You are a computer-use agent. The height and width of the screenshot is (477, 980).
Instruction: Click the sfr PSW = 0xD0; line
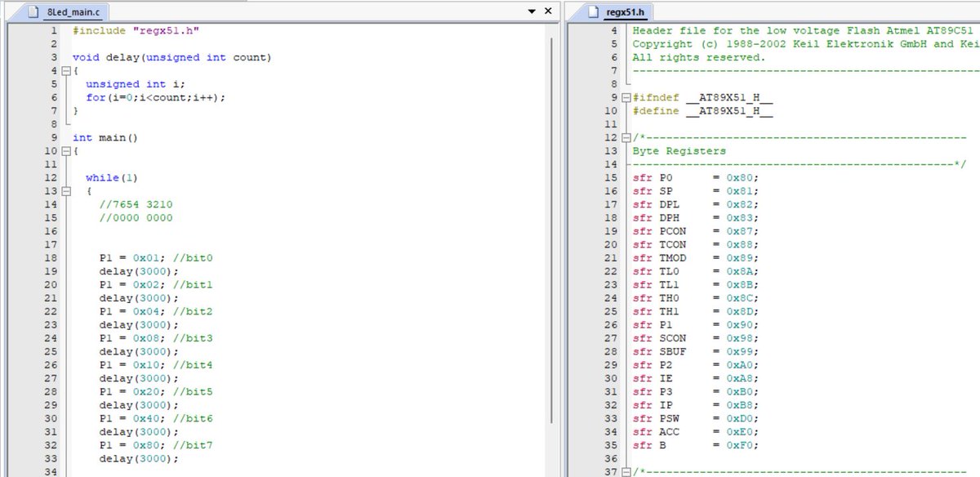[x=696, y=418]
